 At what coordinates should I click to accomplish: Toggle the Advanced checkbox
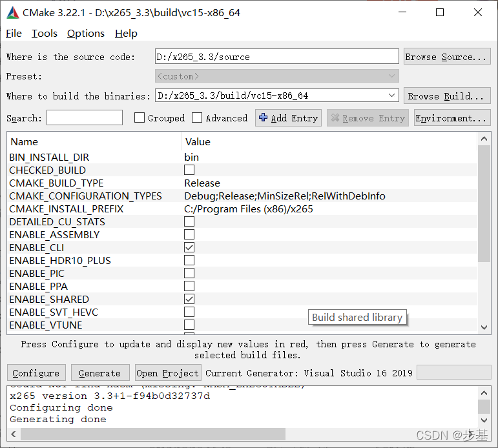tap(197, 117)
